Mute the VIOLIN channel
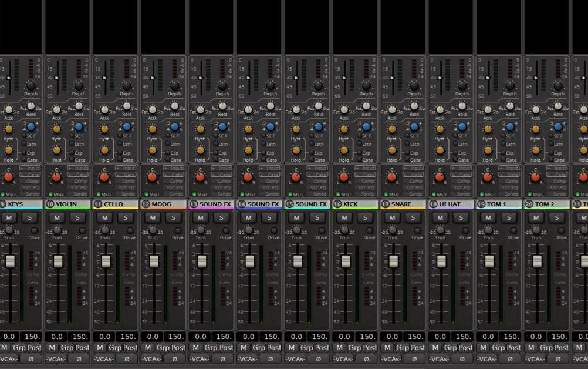This screenshot has width=588, height=369. (x=57, y=217)
